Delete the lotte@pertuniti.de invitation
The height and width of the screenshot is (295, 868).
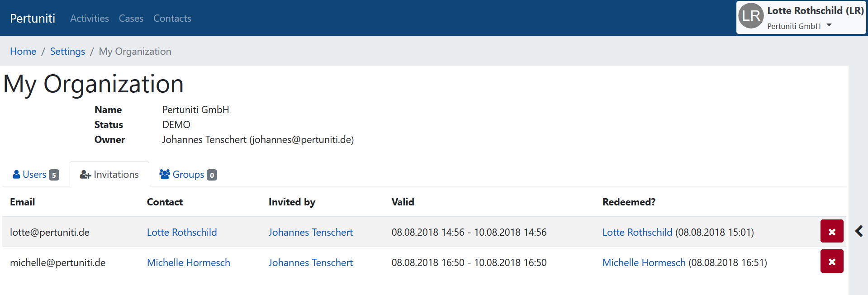[x=832, y=231]
